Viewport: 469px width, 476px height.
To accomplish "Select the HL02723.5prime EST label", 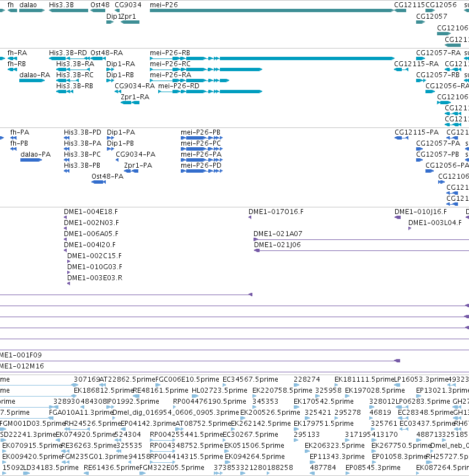I will [219, 391].
